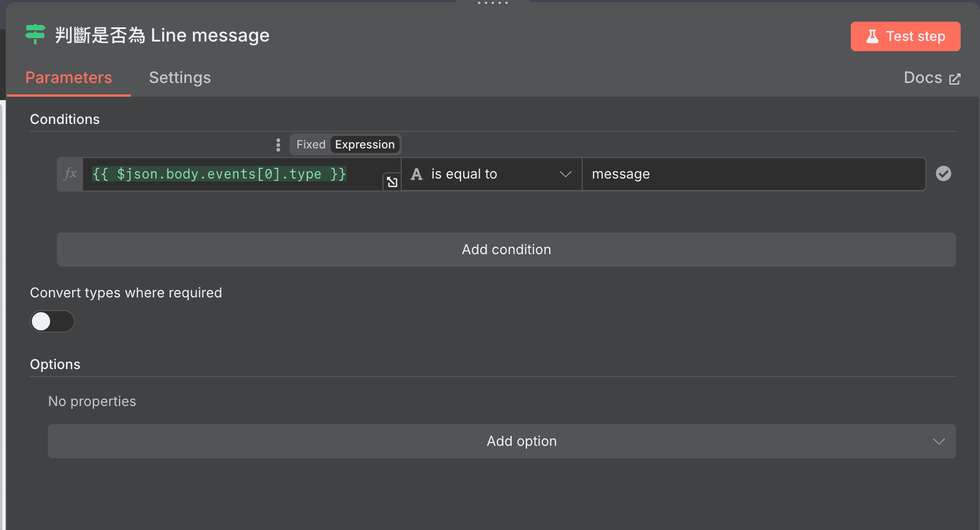
Task: Open the expanded expression editor icon
Action: tap(392, 182)
